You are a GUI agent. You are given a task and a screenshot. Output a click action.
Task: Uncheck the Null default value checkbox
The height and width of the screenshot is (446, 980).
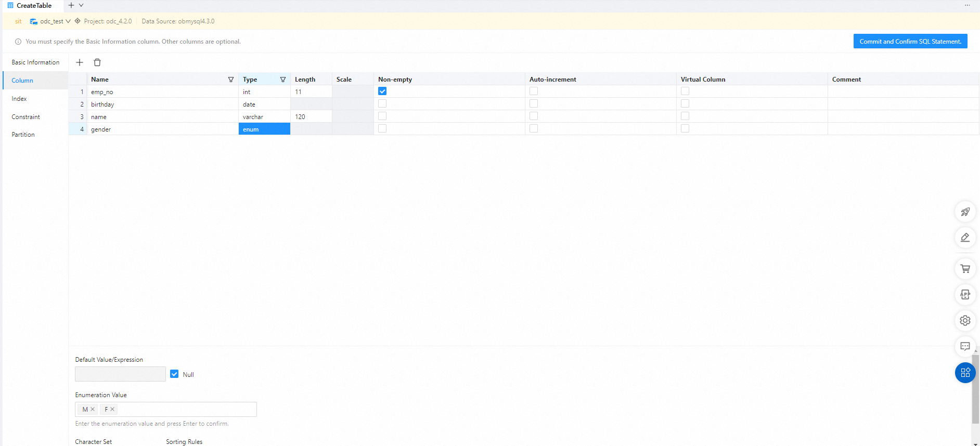click(174, 374)
